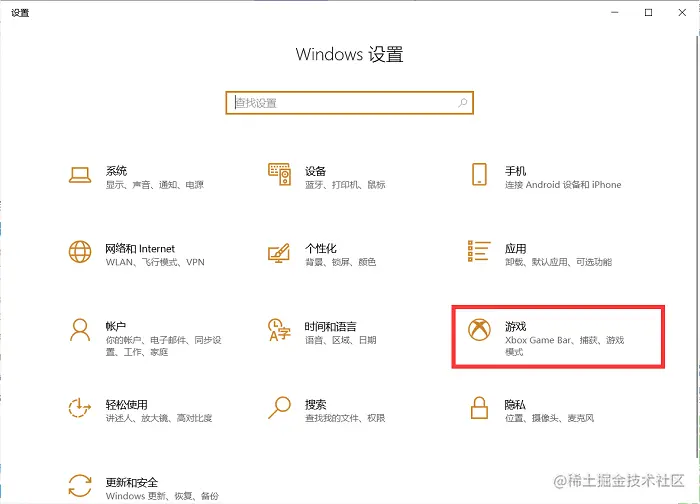Screen dimensions: 700x504
Task: Open the padlock icon for 隐私
Action: (x=479, y=408)
